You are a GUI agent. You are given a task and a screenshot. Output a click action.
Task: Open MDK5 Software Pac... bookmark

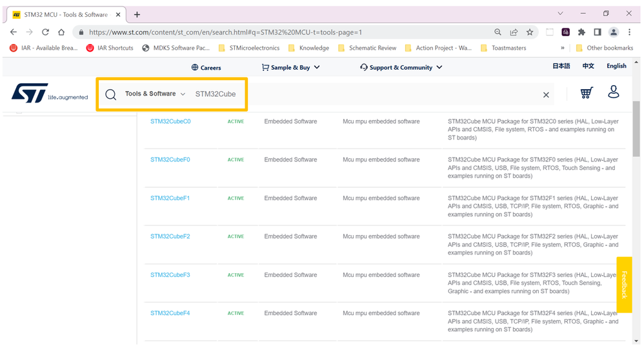(176, 48)
